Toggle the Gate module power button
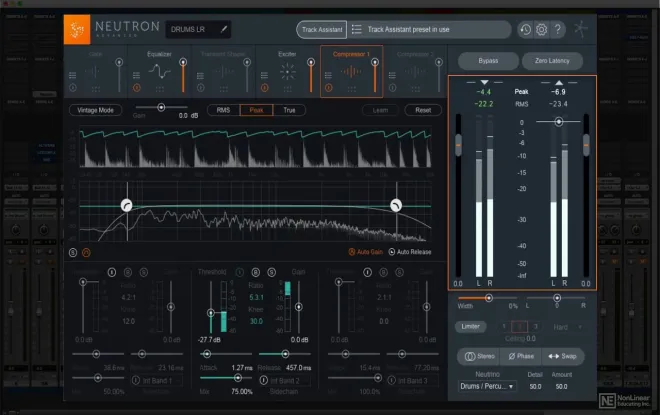Screen dimensions: 660x415 (72, 88)
